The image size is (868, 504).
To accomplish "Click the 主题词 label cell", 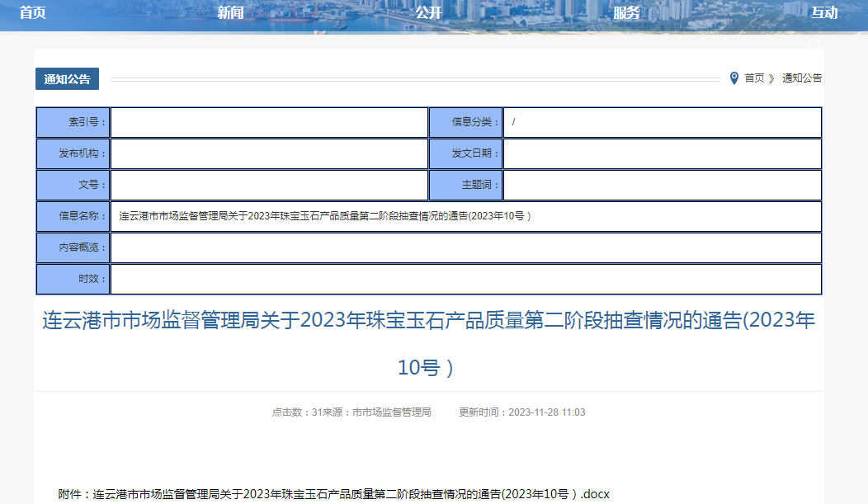I will (466, 186).
